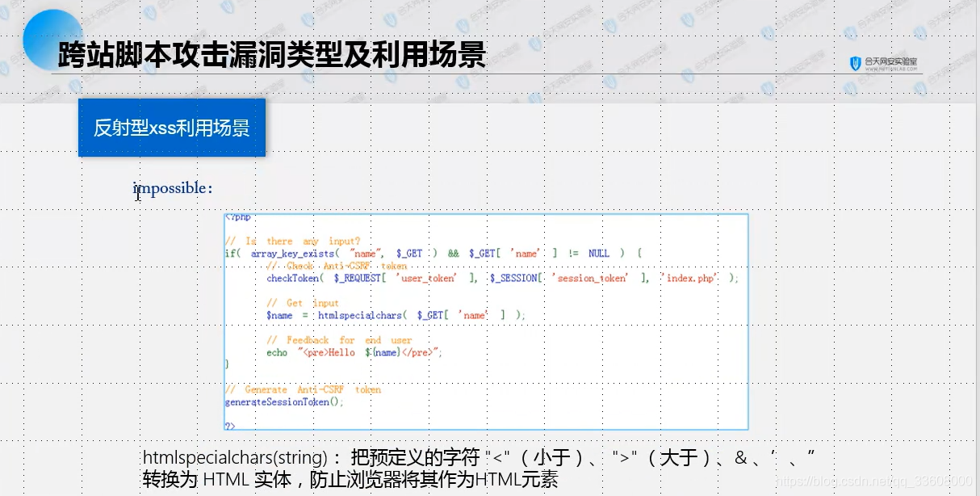
Task: Click the PHP source code screenshot
Action: coord(486,322)
